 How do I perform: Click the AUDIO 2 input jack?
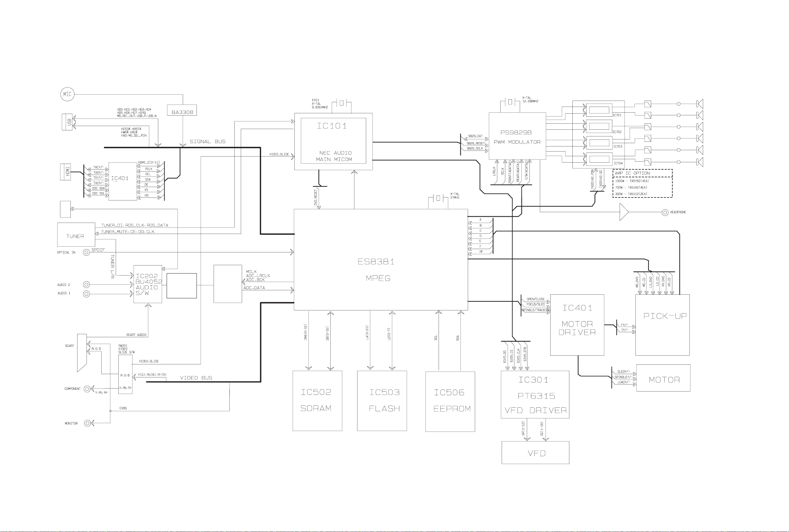pos(87,285)
